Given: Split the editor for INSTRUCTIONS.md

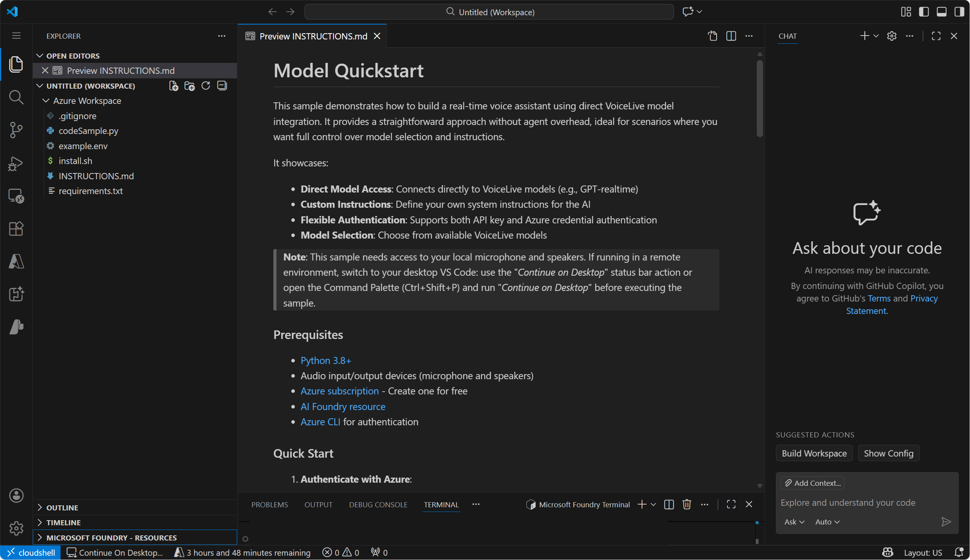Looking at the screenshot, I should (731, 36).
